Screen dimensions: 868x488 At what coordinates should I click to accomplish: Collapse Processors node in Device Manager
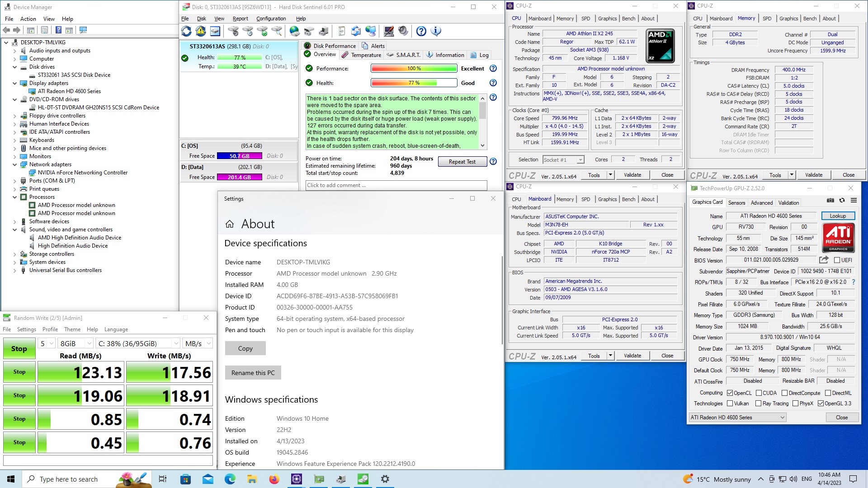pos(15,197)
